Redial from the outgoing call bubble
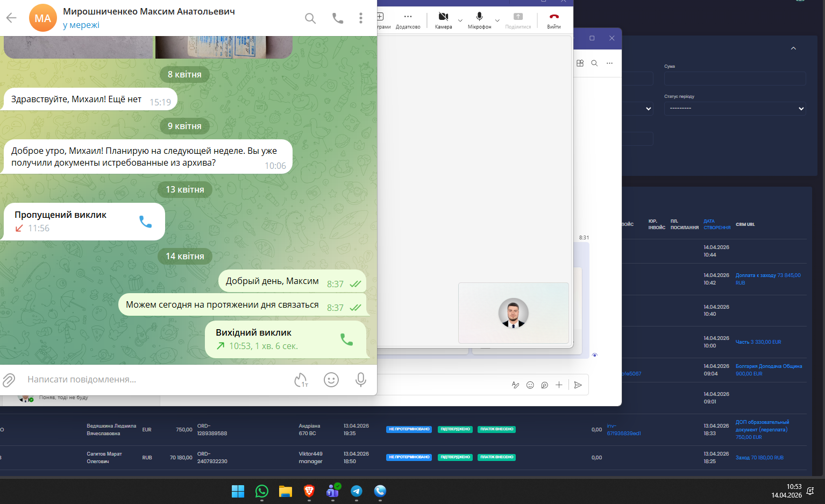 347,339
